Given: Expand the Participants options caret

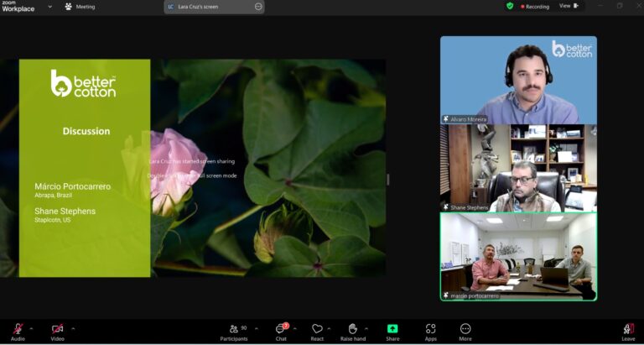Looking at the screenshot, I should click(257, 328).
